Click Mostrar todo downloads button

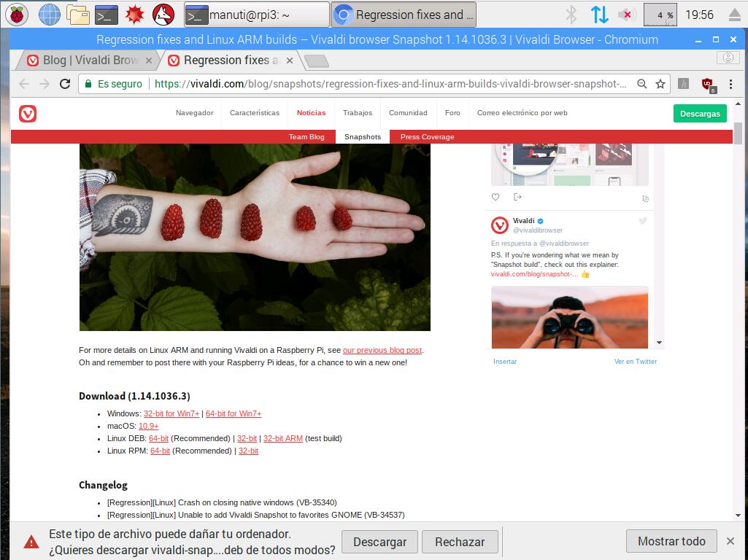pyautogui.click(x=671, y=541)
